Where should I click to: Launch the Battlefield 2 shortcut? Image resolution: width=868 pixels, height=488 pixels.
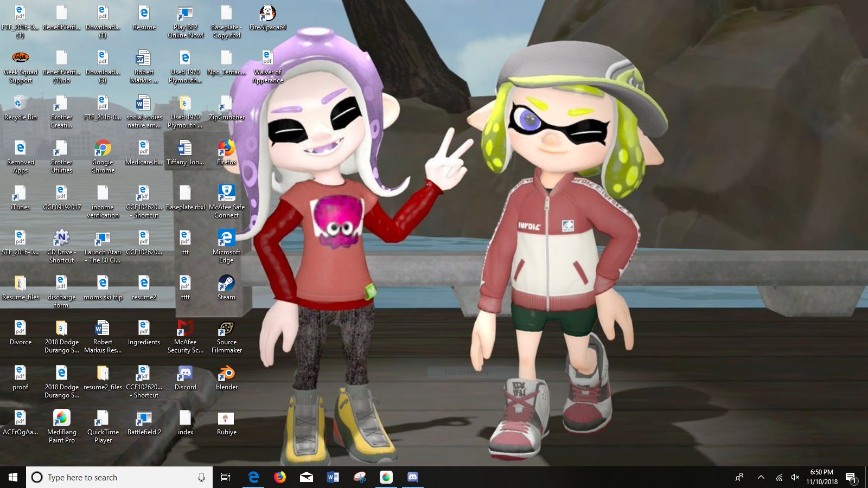(144, 422)
